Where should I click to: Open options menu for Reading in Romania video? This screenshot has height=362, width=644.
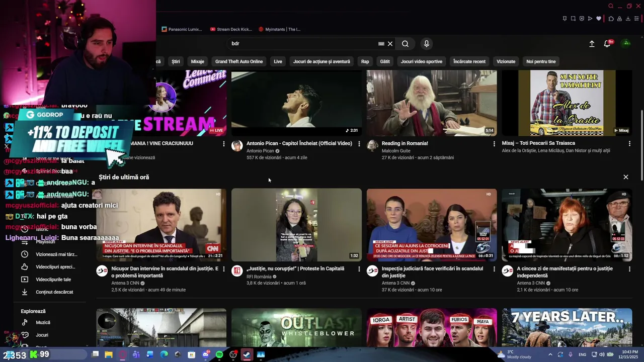[494, 144]
